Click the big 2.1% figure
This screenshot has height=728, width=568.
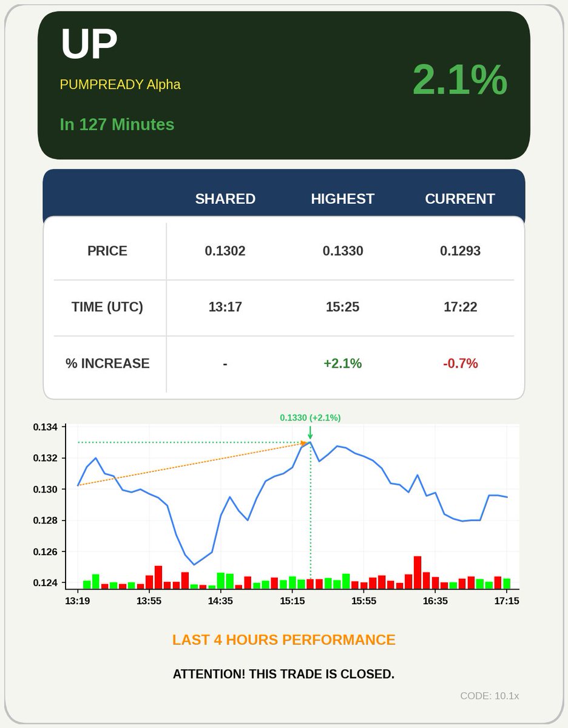click(459, 80)
